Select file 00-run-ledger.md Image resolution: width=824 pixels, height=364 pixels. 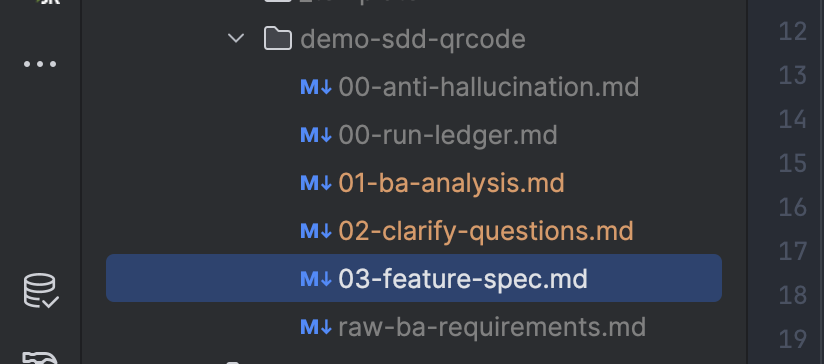tap(448, 136)
